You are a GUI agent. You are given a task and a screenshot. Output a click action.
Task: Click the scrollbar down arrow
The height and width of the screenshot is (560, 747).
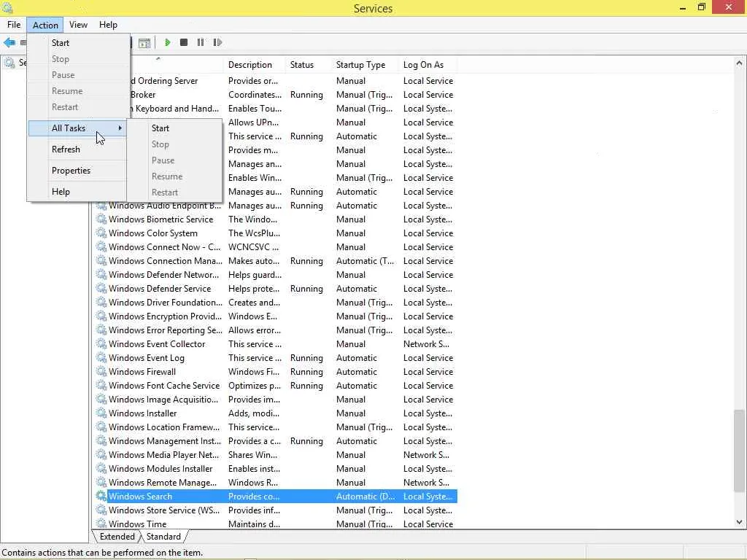click(740, 522)
